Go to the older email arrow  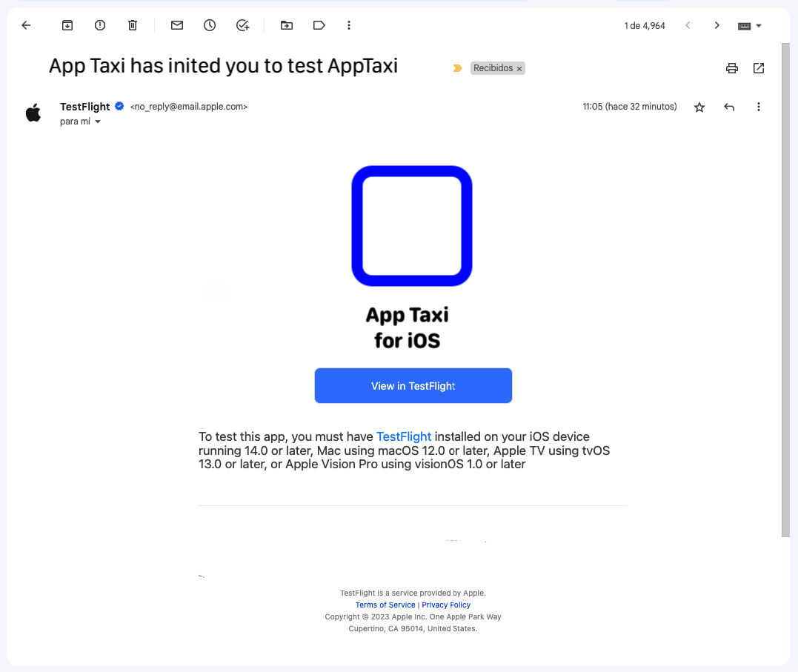click(716, 25)
